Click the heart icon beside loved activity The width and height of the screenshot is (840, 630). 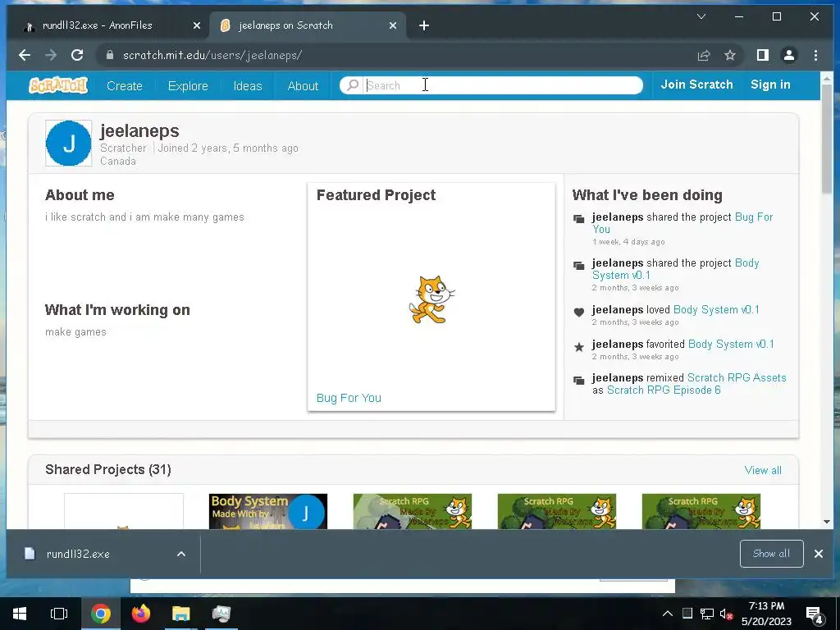[578, 313]
